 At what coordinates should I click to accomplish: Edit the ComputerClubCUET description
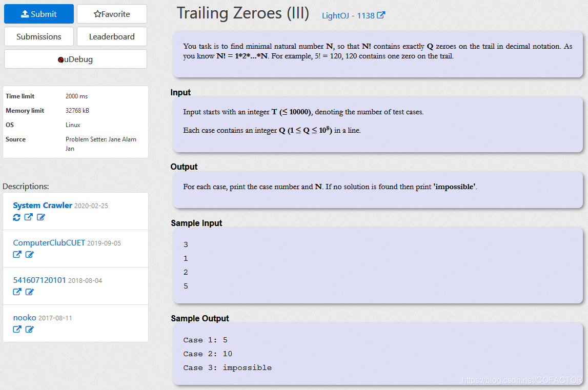click(30, 254)
